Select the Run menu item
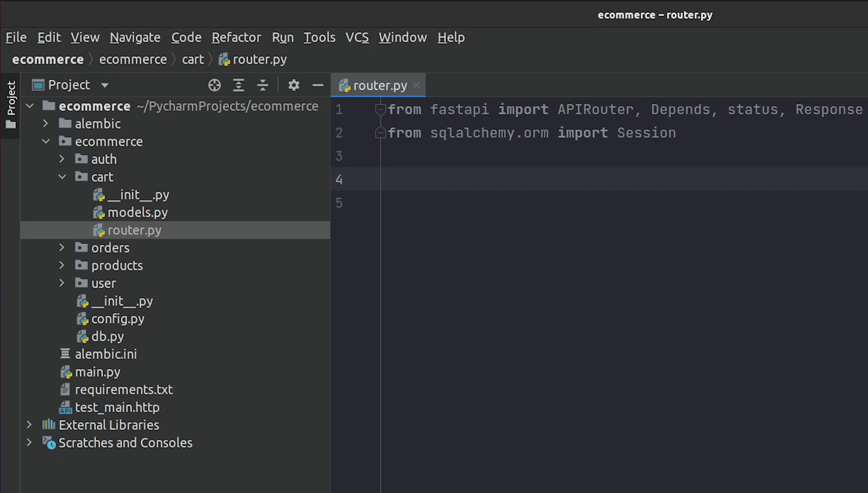The height and width of the screenshot is (493, 868). (283, 37)
